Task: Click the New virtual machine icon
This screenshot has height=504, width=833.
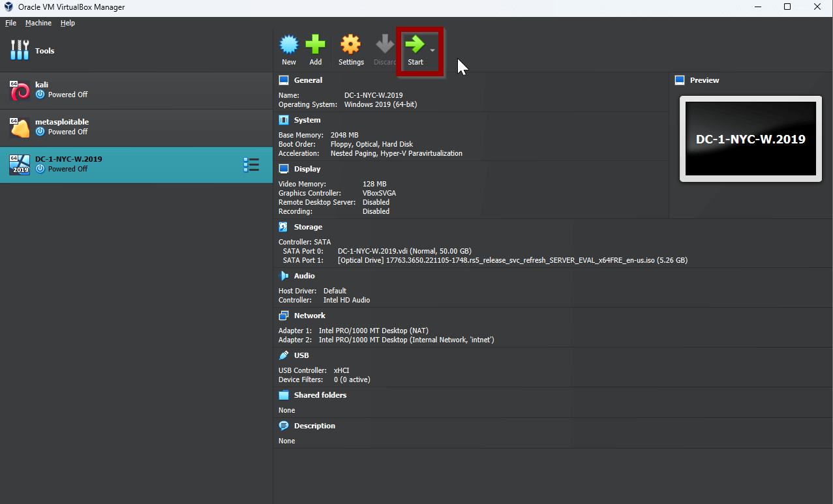Action: pyautogui.click(x=289, y=44)
